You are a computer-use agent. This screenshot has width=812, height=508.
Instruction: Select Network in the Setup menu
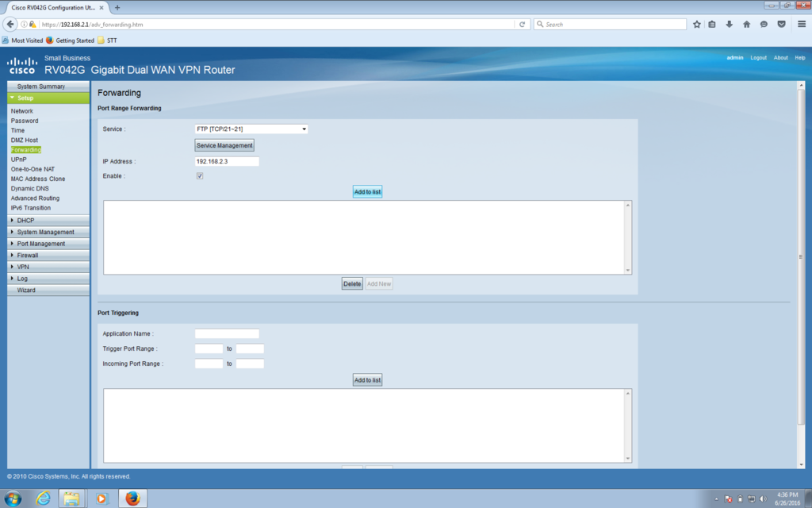(x=21, y=111)
